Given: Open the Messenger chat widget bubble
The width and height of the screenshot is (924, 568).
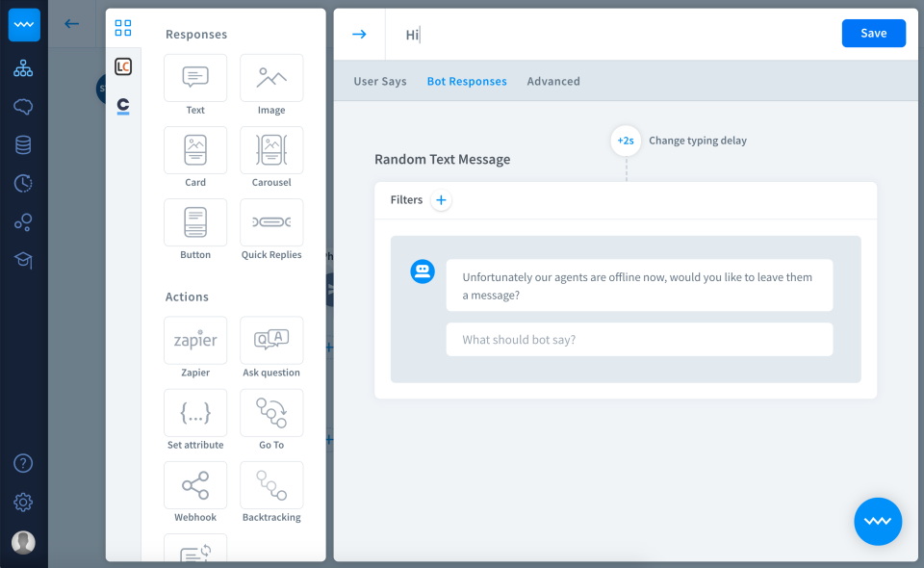Looking at the screenshot, I should tap(877, 521).
